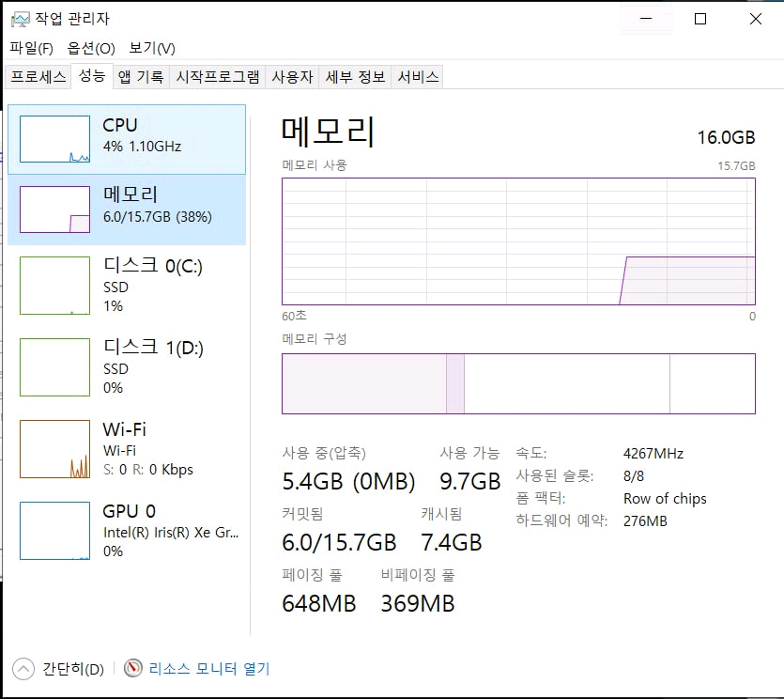Screen dimensions: 784x699
Task: Select the Wi-Fi mini graph thumbnail
Action: [55, 449]
